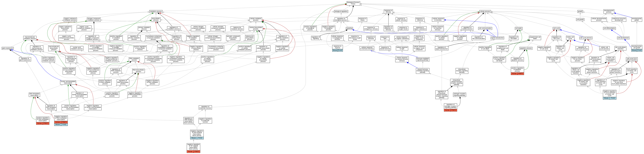Select 'negative regulation of G1/S transition' Mouse tag
This screenshot has width=644, height=154.
606,98
